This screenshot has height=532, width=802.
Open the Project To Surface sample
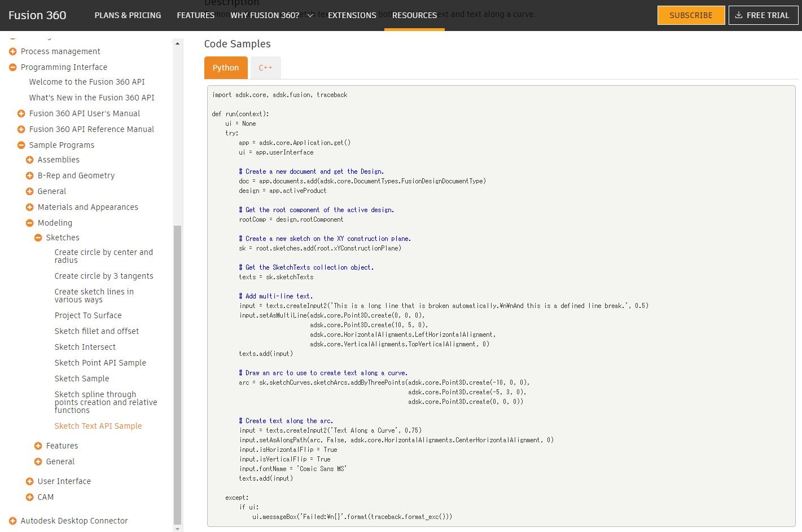(x=88, y=315)
